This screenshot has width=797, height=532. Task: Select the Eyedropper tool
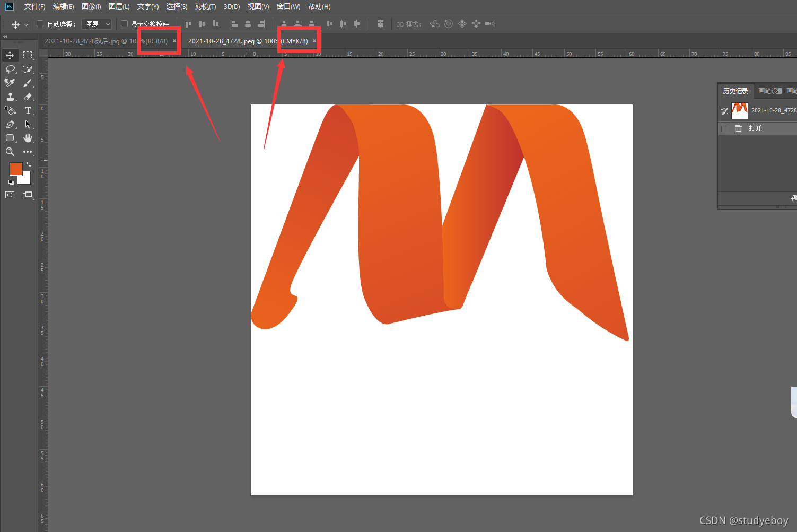click(10, 83)
